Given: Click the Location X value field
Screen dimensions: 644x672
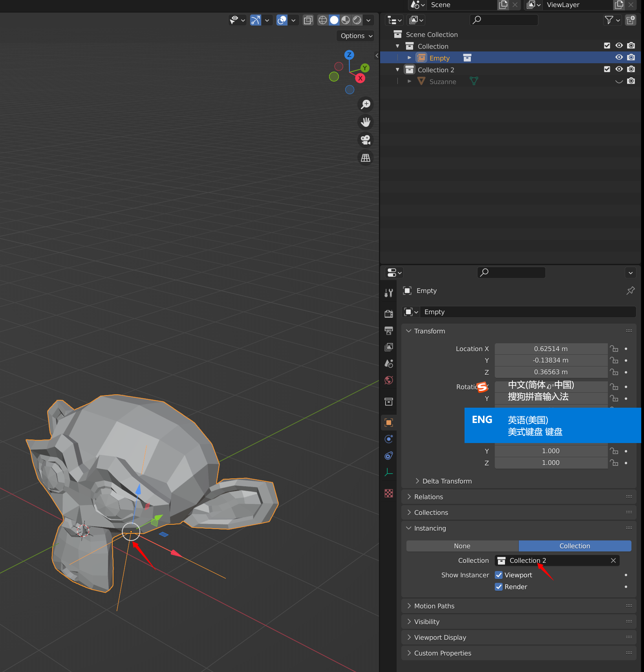Looking at the screenshot, I should click(551, 349).
